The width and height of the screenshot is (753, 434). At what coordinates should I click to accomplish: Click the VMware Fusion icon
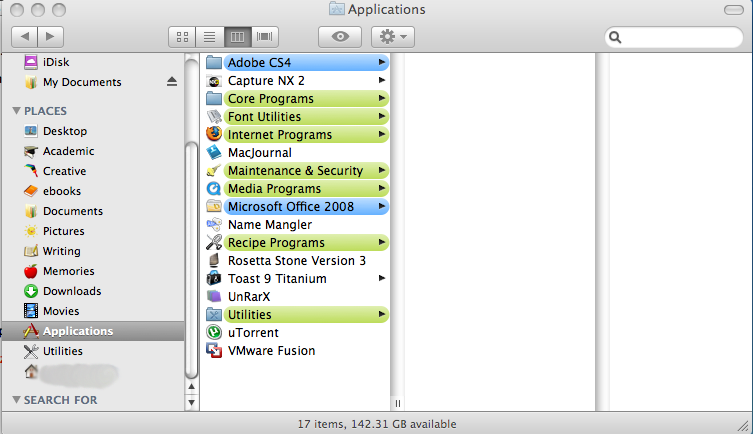[x=214, y=350]
